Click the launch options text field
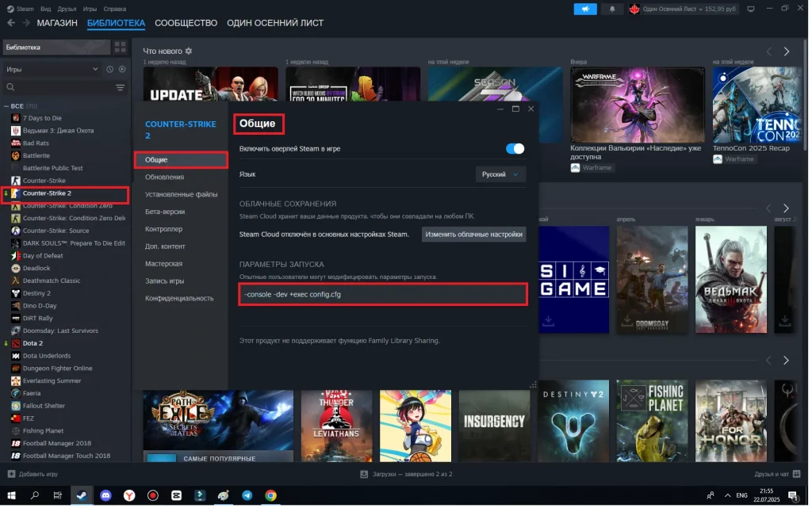This screenshot has width=812, height=508. (383, 294)
